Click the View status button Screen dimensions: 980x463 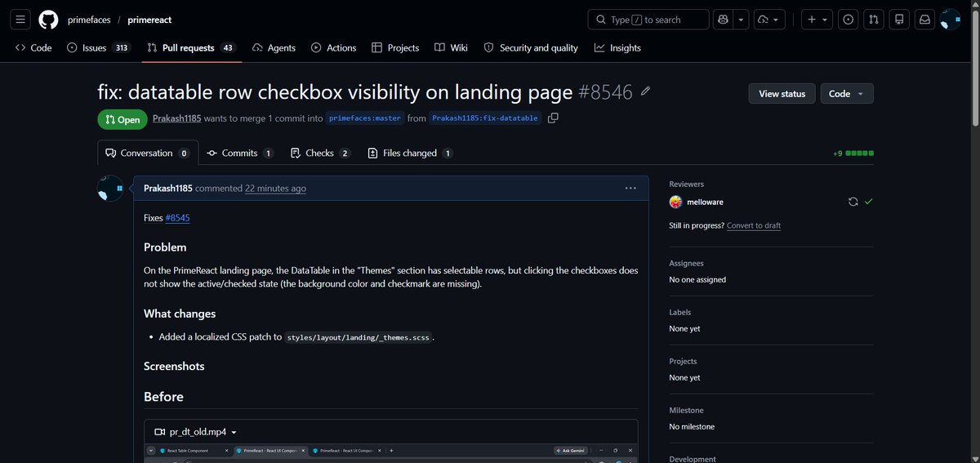click(782, 94)
